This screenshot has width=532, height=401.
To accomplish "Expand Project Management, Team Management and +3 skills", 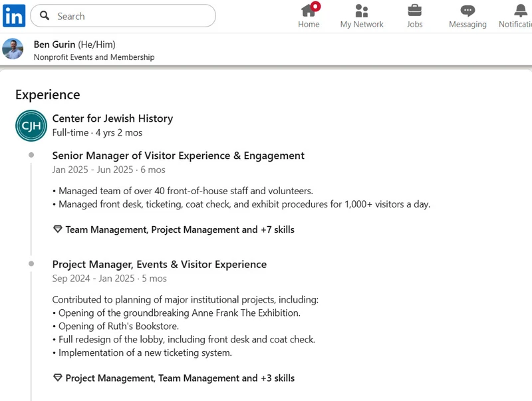I will tap(180, 378).
